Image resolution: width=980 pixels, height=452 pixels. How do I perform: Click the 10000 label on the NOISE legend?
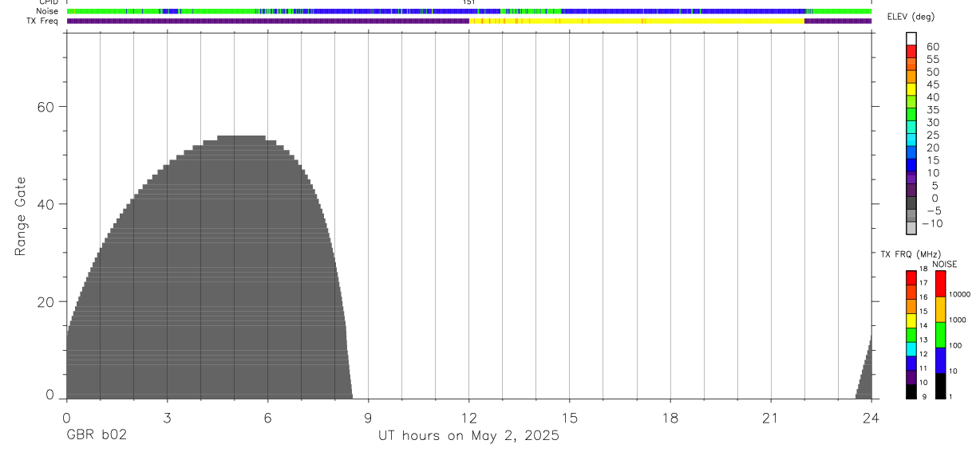[960, 294]
